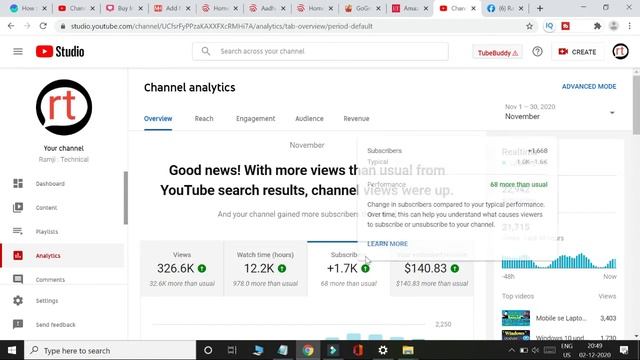Open Task View on taskbar
The width and height of the screenshot is (640, 360).
tap(232, 350)
